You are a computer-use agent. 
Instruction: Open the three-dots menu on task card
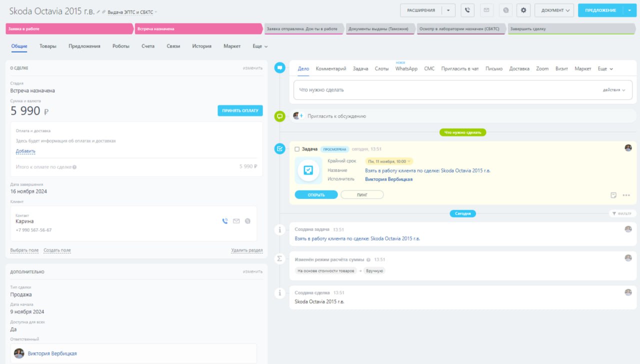point(626,195)
